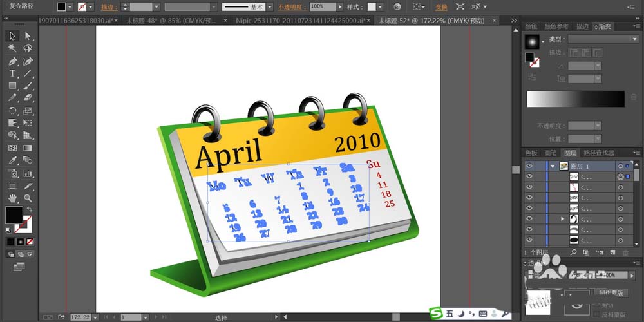
Task: Select the Line Segment tool
Action: coord(28,73)
